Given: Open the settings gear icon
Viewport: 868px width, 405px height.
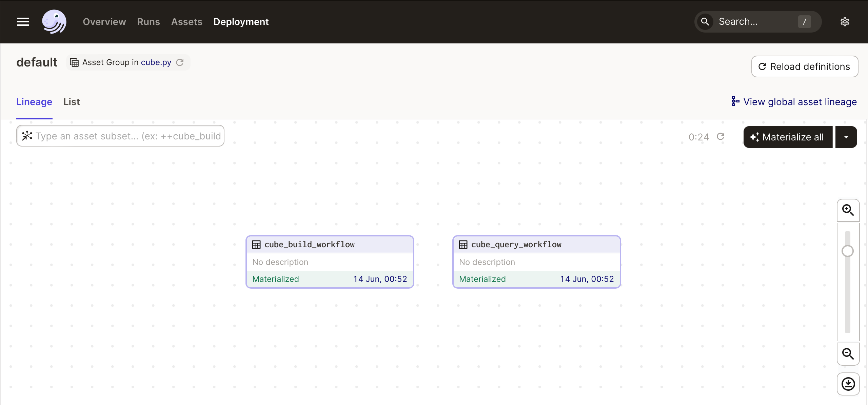Looking at the screenshot, I should coord(845,22).
